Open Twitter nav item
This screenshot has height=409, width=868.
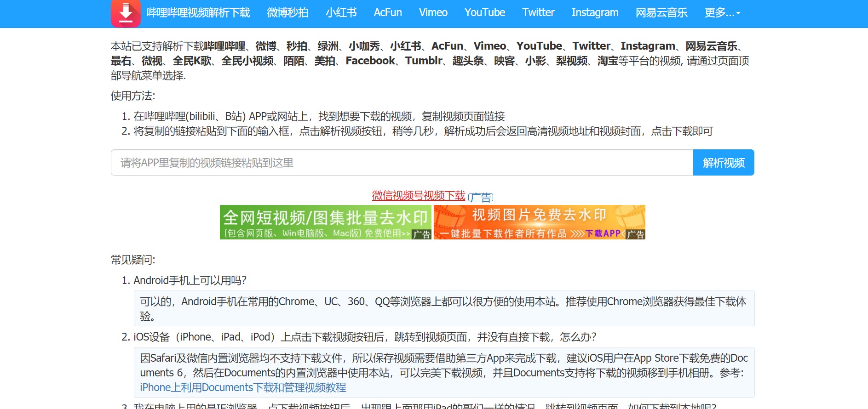pyautogui.click(x=538, y=12)
